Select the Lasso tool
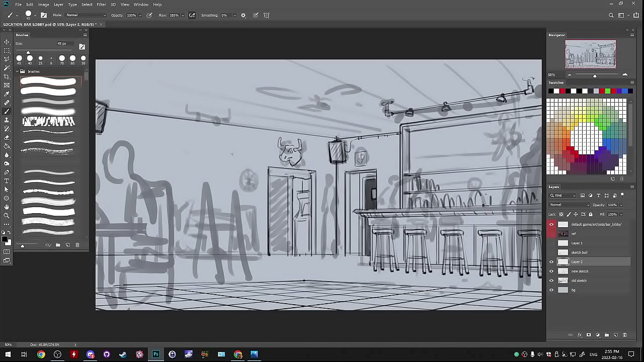Viewport: 644px width, 362px height. (x=7, y=59)
